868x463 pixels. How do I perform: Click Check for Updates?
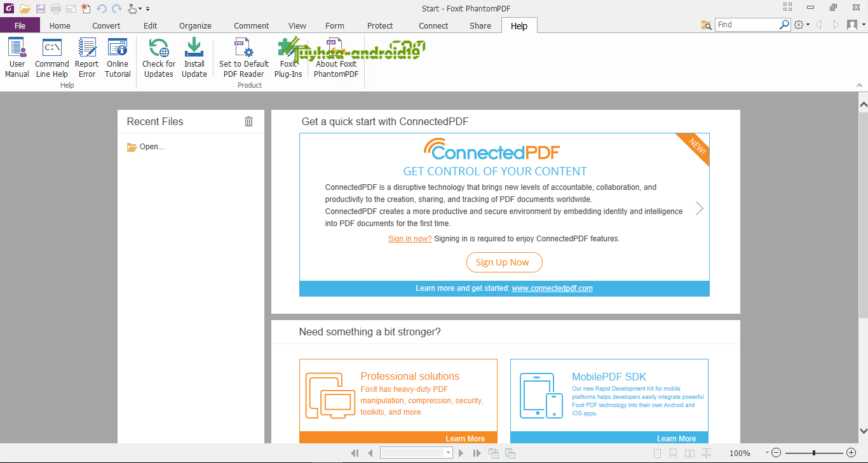pyautogui.click(x=159, y=58)
